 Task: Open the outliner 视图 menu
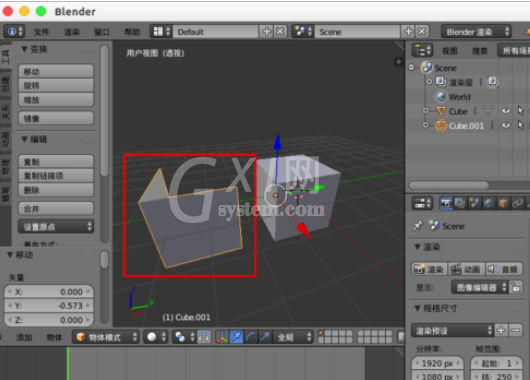pos(450,51)
